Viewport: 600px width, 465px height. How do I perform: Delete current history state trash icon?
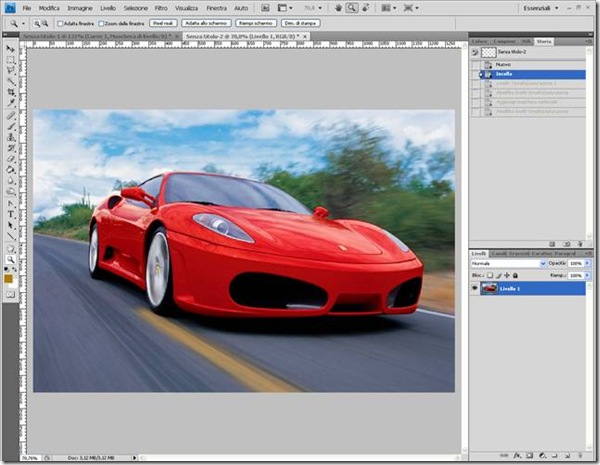580,244
